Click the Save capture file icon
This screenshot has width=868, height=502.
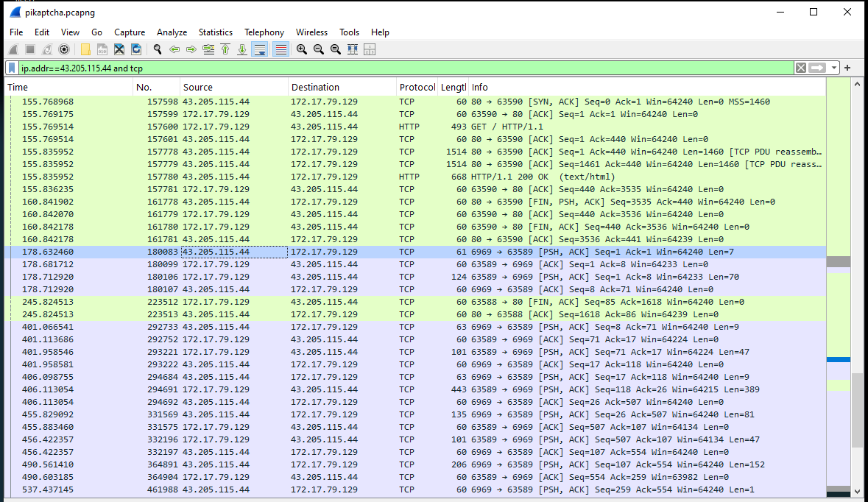click(102, 50)
